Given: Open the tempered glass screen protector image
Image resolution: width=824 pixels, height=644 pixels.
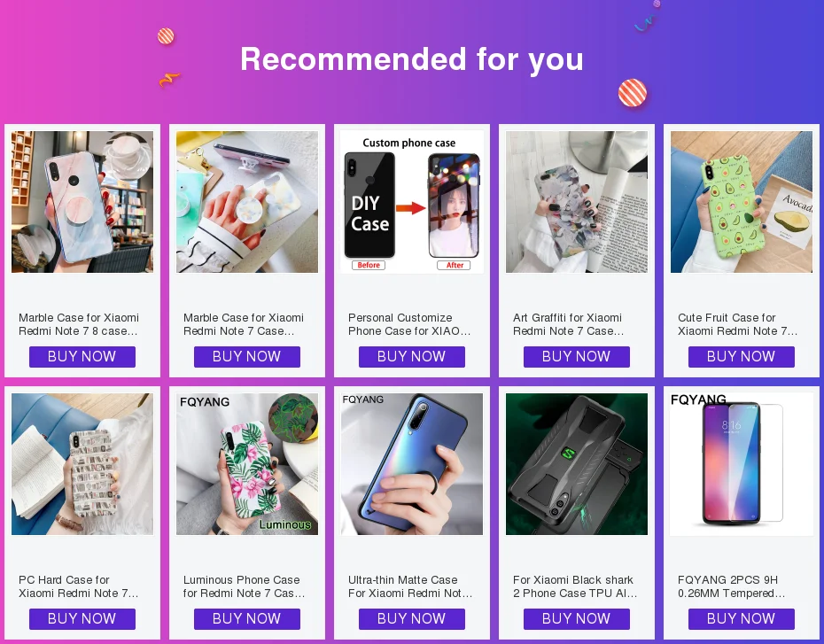Looking at the screenshot, I should point(741,464).
